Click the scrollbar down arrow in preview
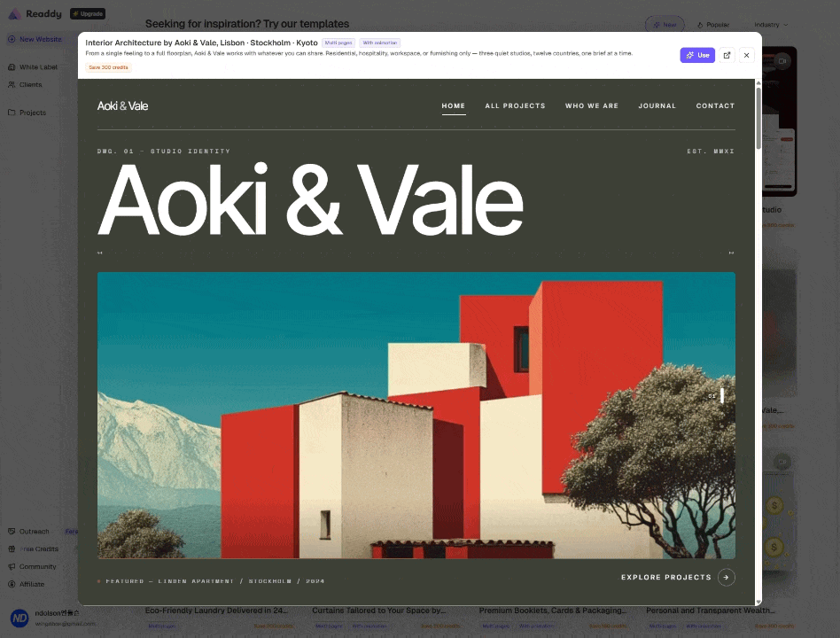This screenshot has width=840, height=638. pyautogui.click(x=758, y=602)
